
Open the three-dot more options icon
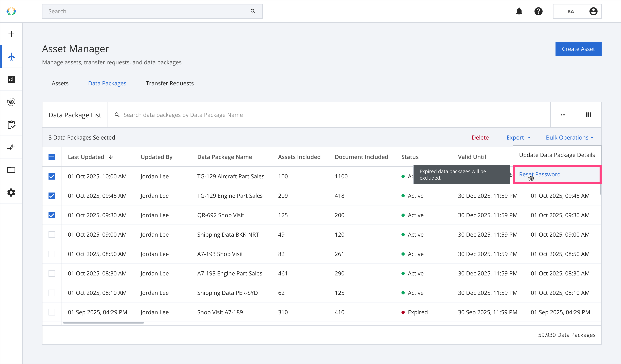coord(563,115)
